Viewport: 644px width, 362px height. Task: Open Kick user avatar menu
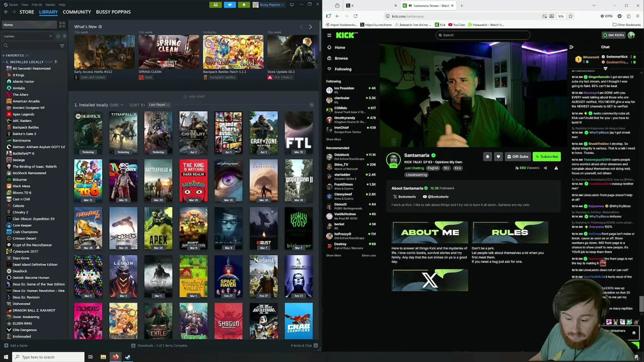tap(631, 35)
